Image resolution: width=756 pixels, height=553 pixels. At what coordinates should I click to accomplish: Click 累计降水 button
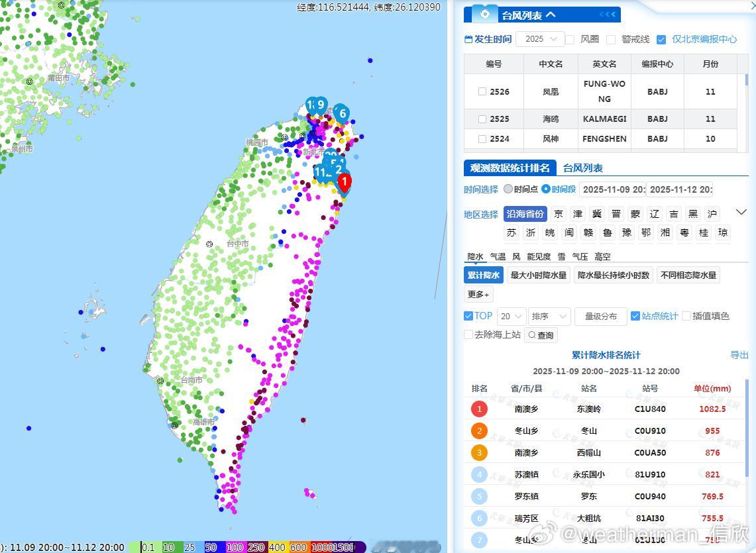tap(484, 275)
